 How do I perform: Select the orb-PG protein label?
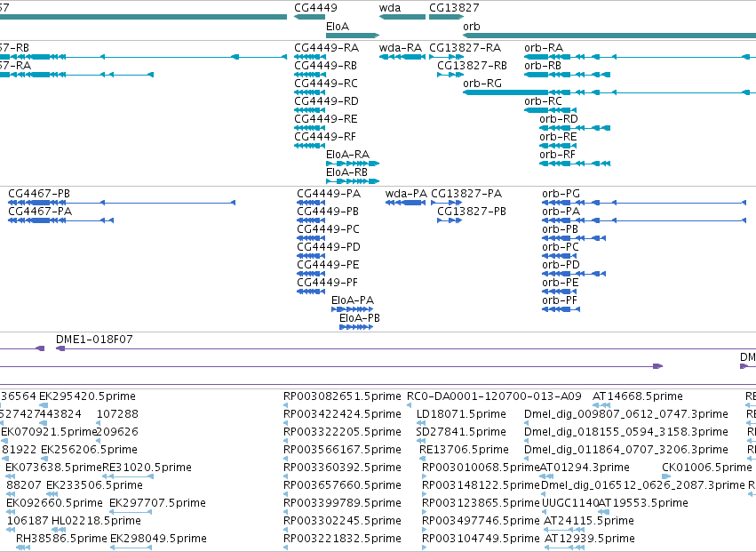coord(561,194)
